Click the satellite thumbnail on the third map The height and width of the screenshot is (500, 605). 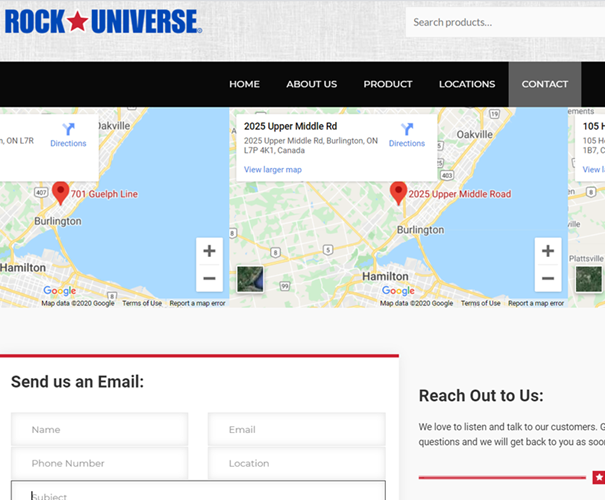pyautogui.click(x=588, y=279)
